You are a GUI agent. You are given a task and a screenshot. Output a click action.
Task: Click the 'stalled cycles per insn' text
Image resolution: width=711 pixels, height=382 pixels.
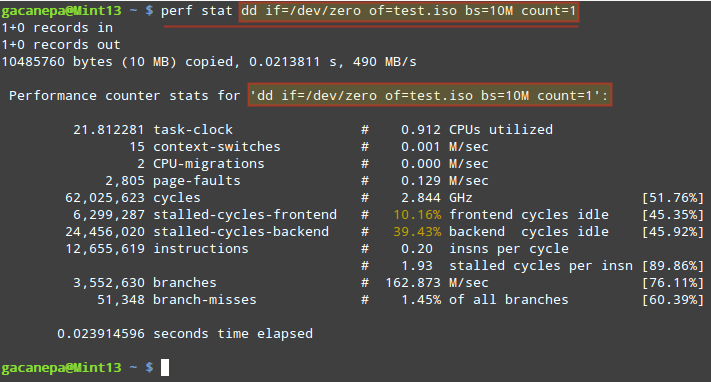point(541,266)
